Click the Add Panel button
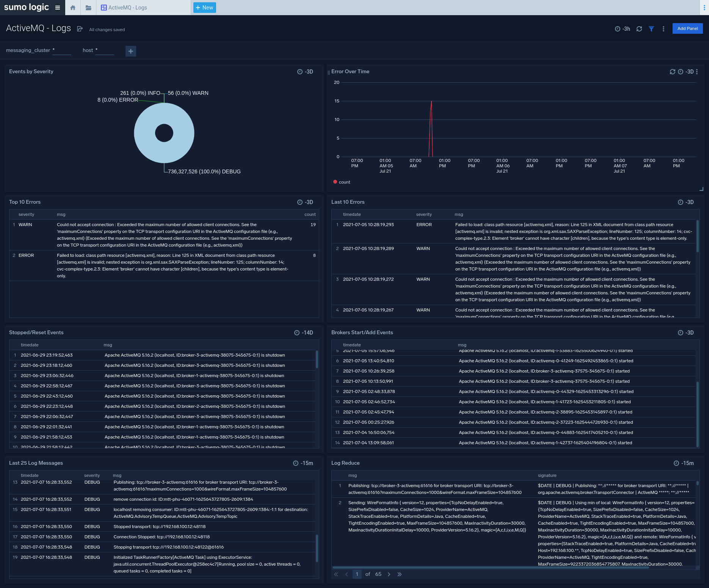The height and width of the screenshot is (588, 709). 687,28
